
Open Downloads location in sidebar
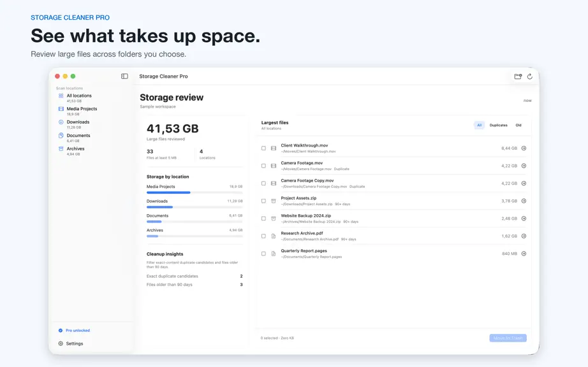coord(92,124)
